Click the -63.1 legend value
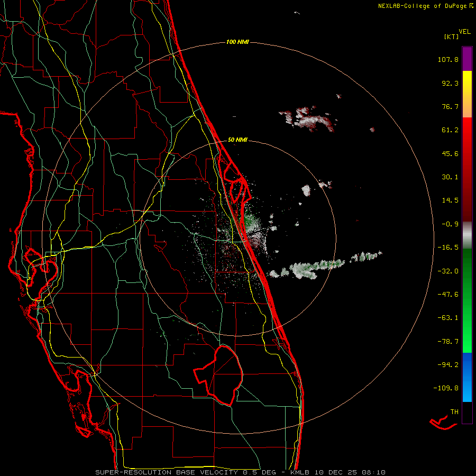476x476 pixels. point(448,318)
